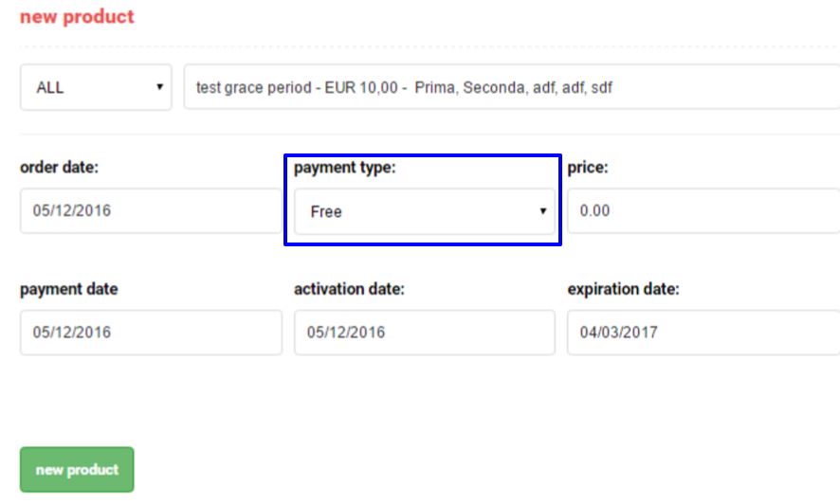Viewport: 840px width, 504px height.
Task: Open the ALL category dropdown
Action: click(95, 88)
